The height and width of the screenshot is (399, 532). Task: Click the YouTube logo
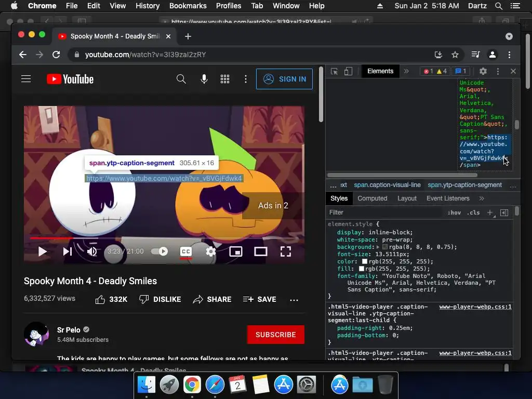pos(70,79)
